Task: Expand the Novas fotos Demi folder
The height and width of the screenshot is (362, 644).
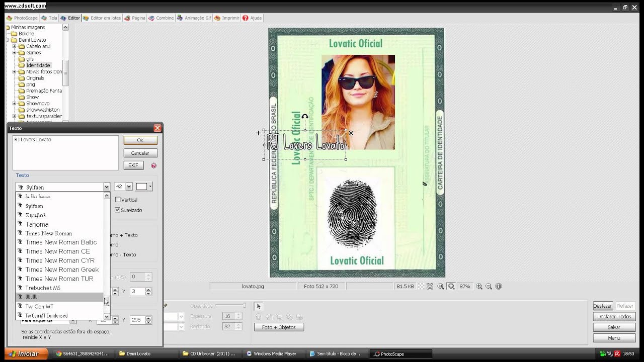Action: pos(15,72)
